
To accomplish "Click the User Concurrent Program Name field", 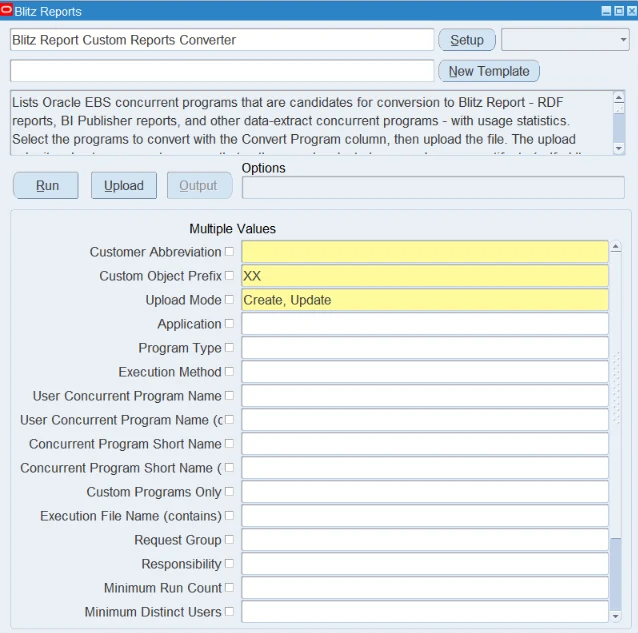I will pos(425,395).
